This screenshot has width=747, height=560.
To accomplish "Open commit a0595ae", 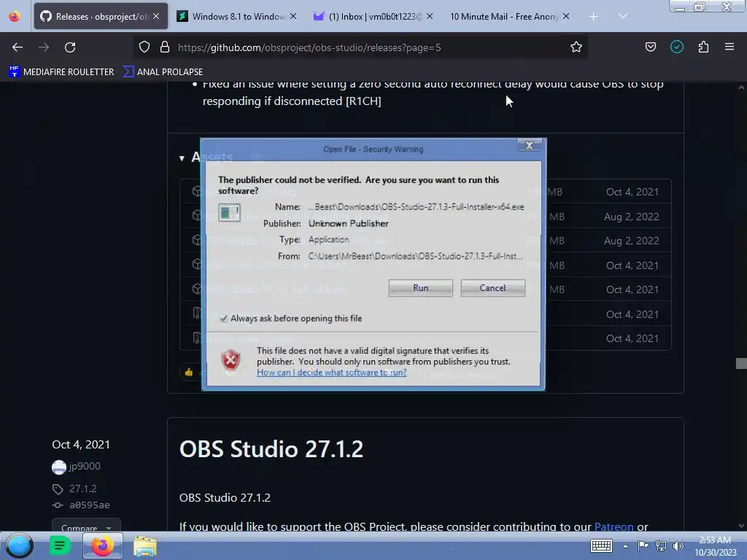I will [90, 505].
